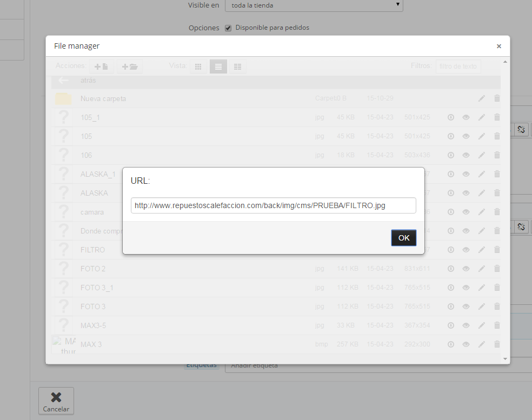The width and height of the screenshot is (532, 420).
Task: Go back using atrás arrow
Action: click(x=63, y=81)
